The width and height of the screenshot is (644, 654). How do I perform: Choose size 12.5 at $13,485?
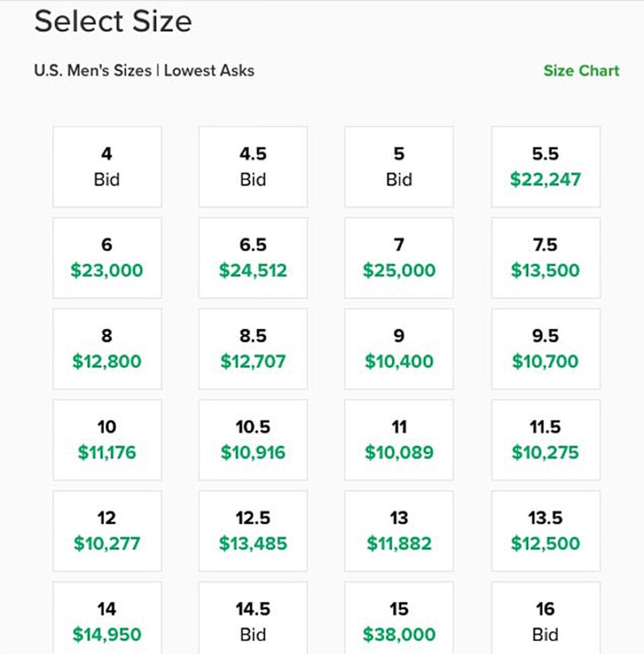(253, 531)
